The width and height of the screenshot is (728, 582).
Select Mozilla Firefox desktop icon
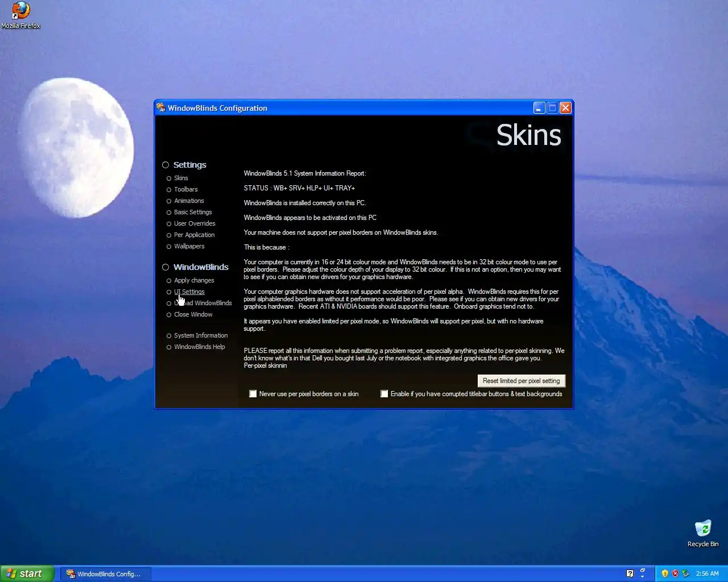pyautogui.click(x=20, y=15)
